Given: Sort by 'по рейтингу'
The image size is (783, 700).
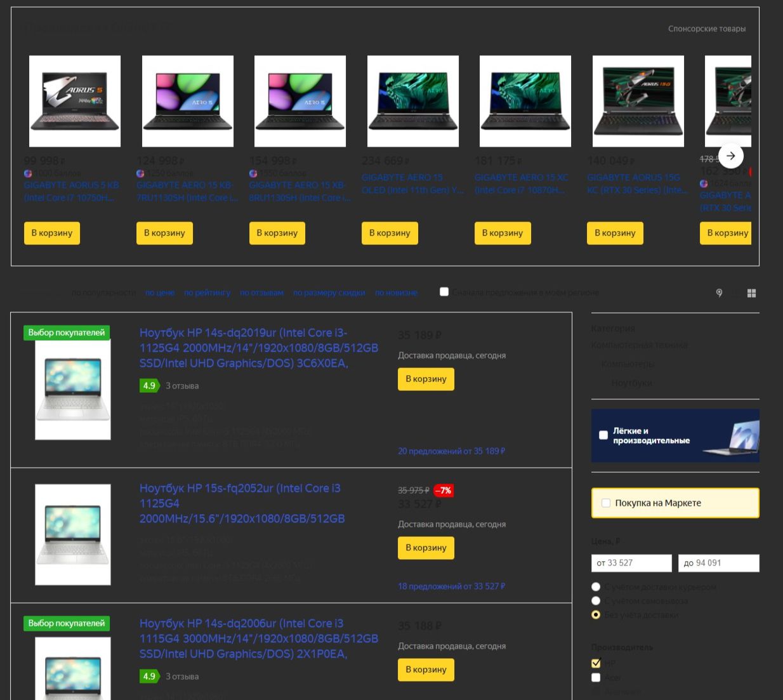Looking at the screenshot, I should click(x=207, y=293).
